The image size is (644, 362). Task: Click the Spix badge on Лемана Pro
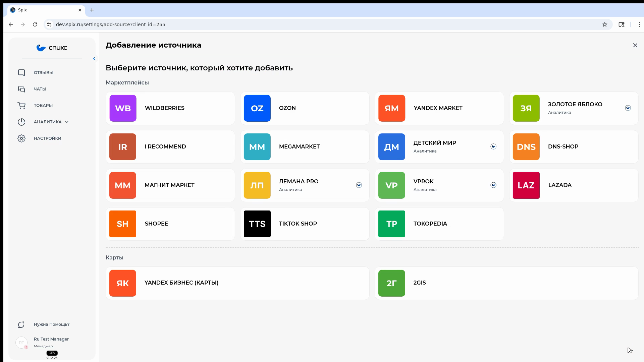[x=359, y=185]
